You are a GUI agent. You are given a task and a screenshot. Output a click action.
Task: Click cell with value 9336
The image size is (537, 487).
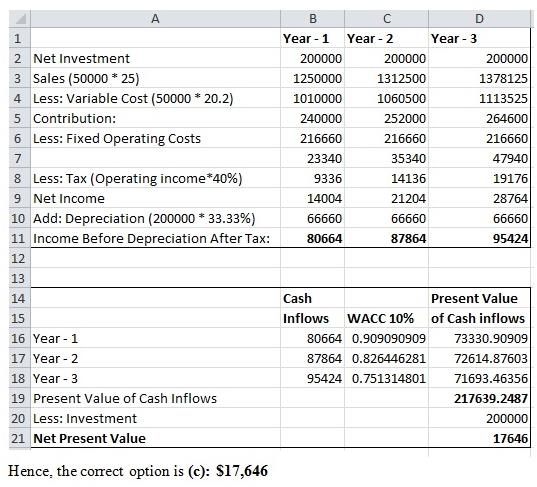point(312,178)
